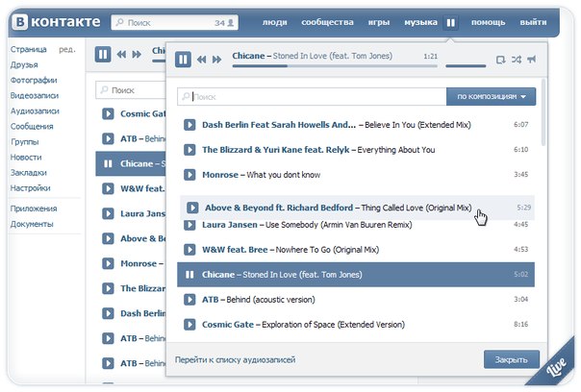Open Аудиозаписи in the sidebar

click(x=35, y=111)
